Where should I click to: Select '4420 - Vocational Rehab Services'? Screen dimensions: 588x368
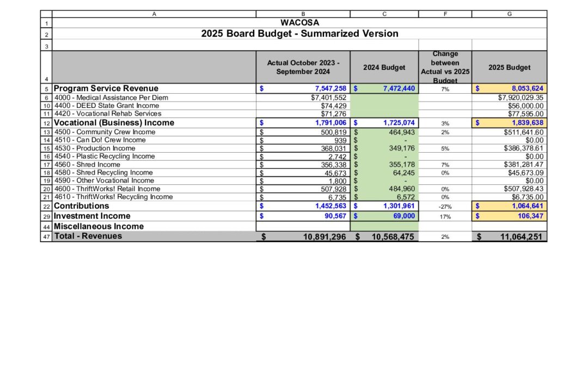click(108, 113)
